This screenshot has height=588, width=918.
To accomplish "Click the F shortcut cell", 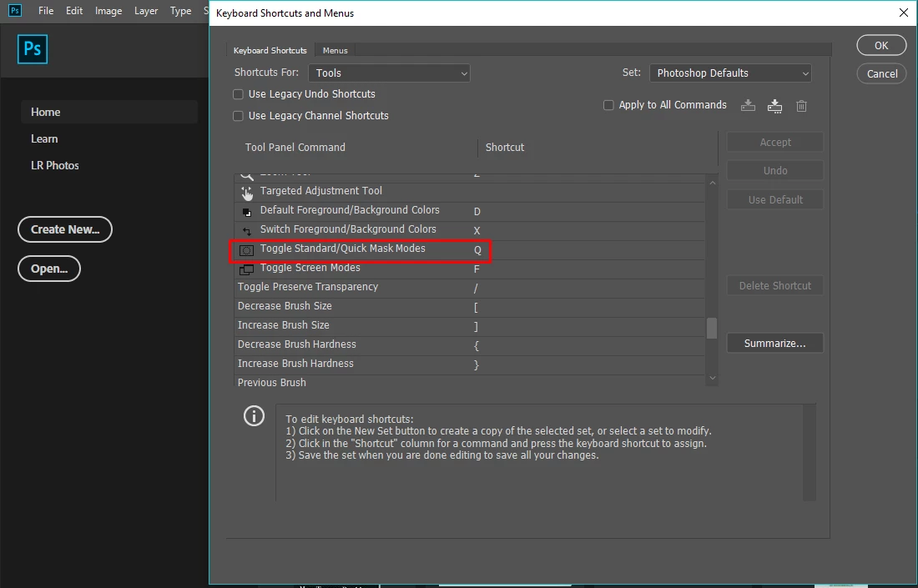I will (x=477, y=269).
